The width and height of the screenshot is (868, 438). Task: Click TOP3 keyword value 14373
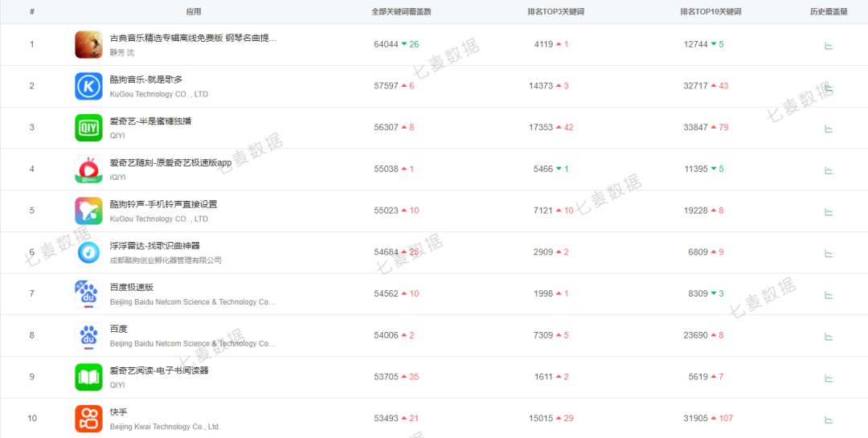[x=541, y=86]
